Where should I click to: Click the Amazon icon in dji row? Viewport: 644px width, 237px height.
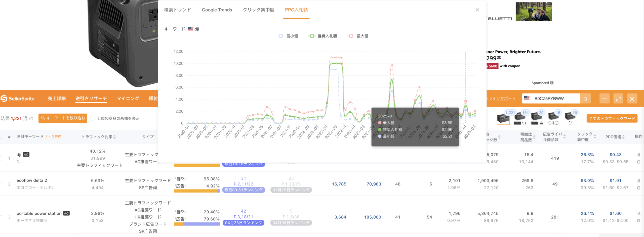point(638,155)
